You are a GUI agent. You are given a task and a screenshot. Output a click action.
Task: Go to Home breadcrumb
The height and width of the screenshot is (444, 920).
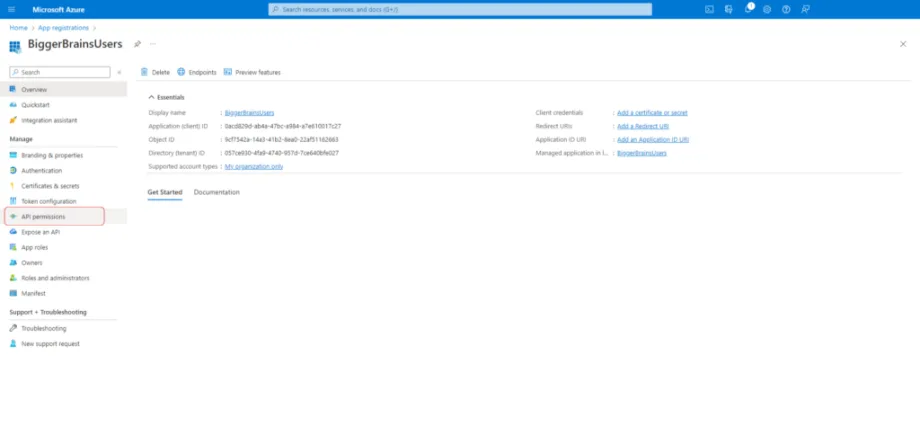(x=18, y=28)
